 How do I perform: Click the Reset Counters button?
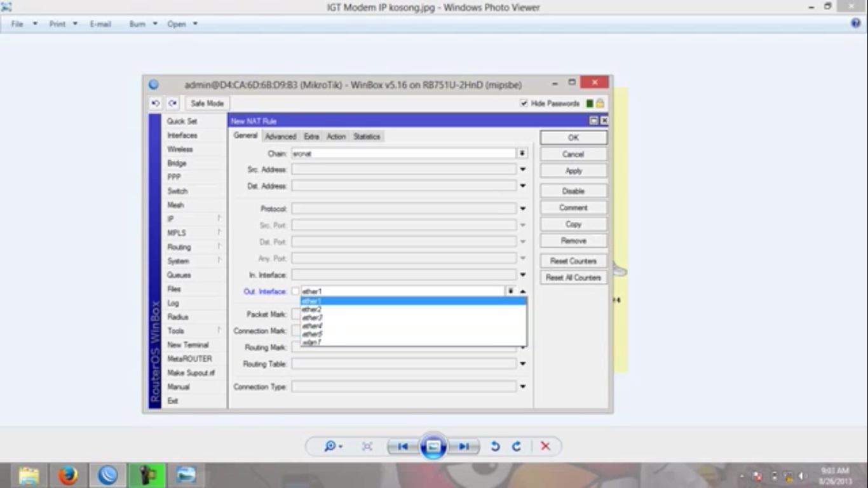coord(573,261)
